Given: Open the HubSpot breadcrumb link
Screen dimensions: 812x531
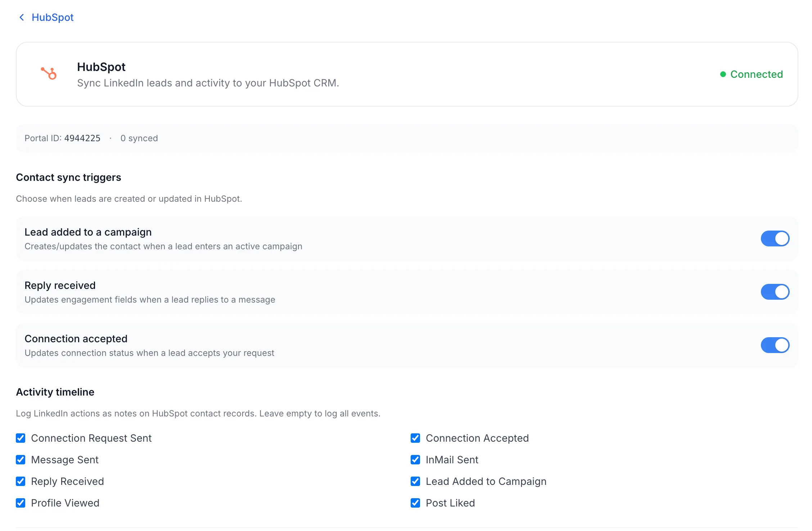Looking at the screenshot, I should click(53, 17).
